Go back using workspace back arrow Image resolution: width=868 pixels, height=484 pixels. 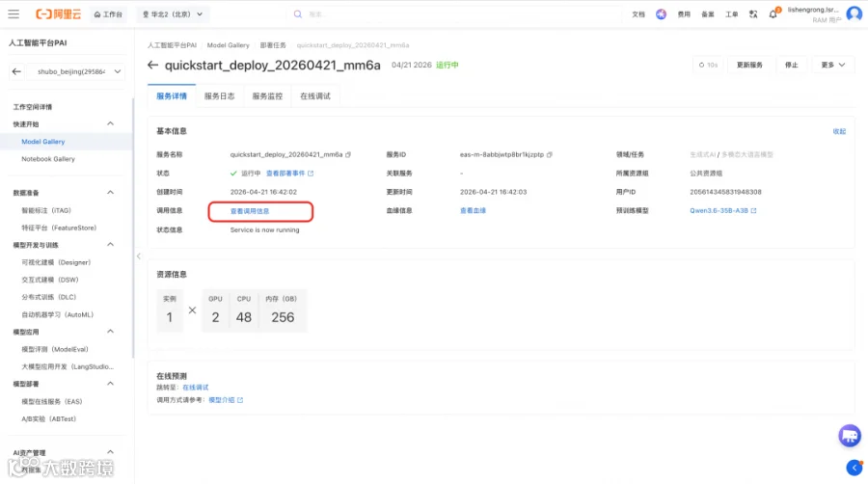[x=16, y=71]
